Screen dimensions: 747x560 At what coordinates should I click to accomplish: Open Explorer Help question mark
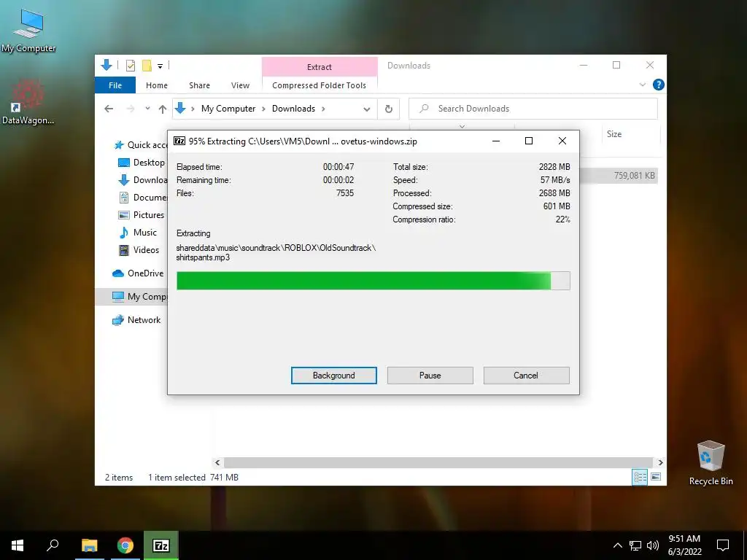[659, 85]
